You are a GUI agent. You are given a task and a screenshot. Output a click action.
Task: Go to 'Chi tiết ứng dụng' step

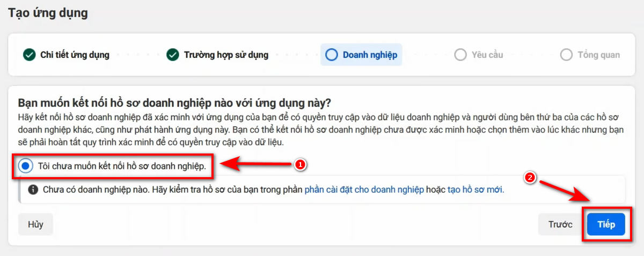point(66,55)
